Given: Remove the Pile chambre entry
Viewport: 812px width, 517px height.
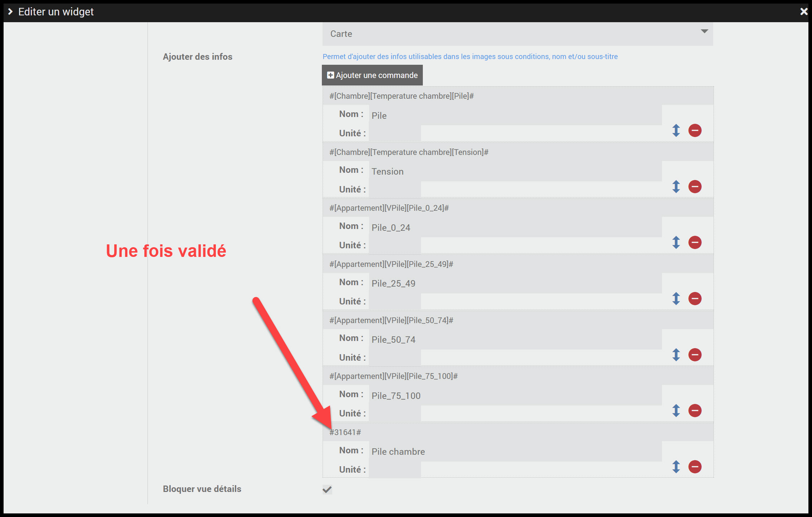Looking at the screenshot, I should (695, 467).
